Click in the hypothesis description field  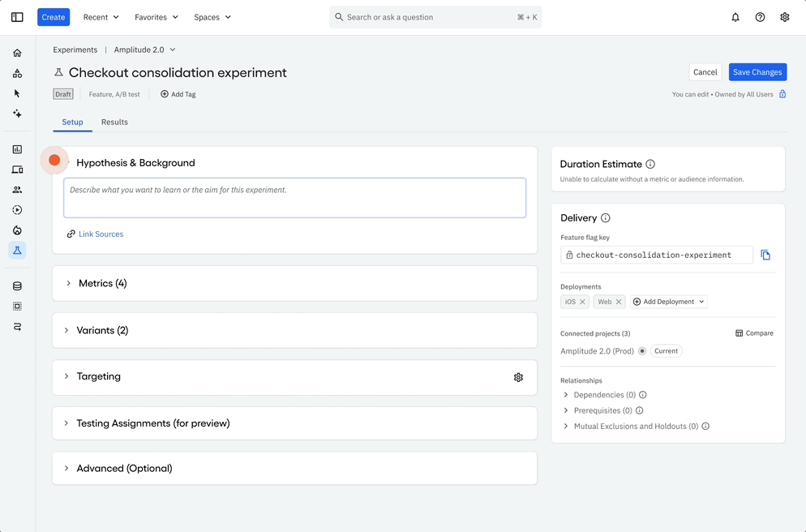tap(294, 198)
